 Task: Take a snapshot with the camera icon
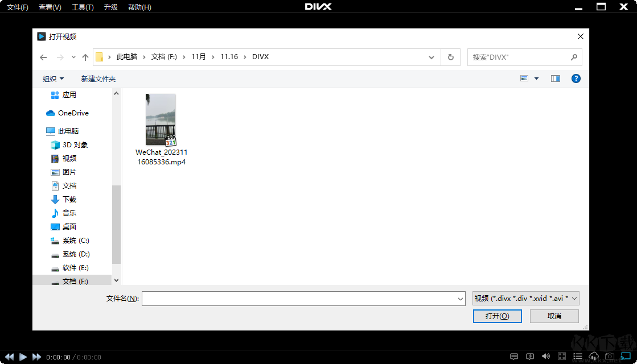pos(609,357)
